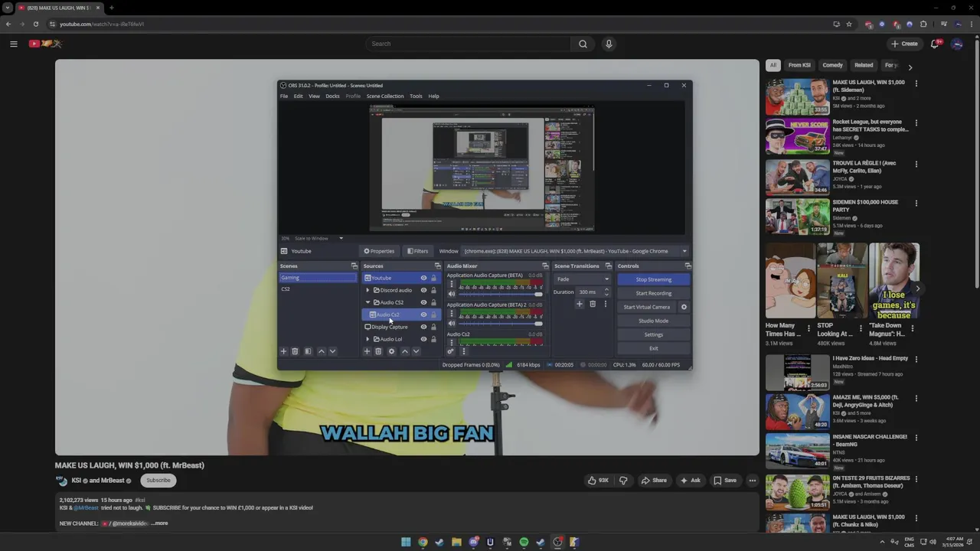
Task: Undock the Controls panel
Action: [688, 266]
